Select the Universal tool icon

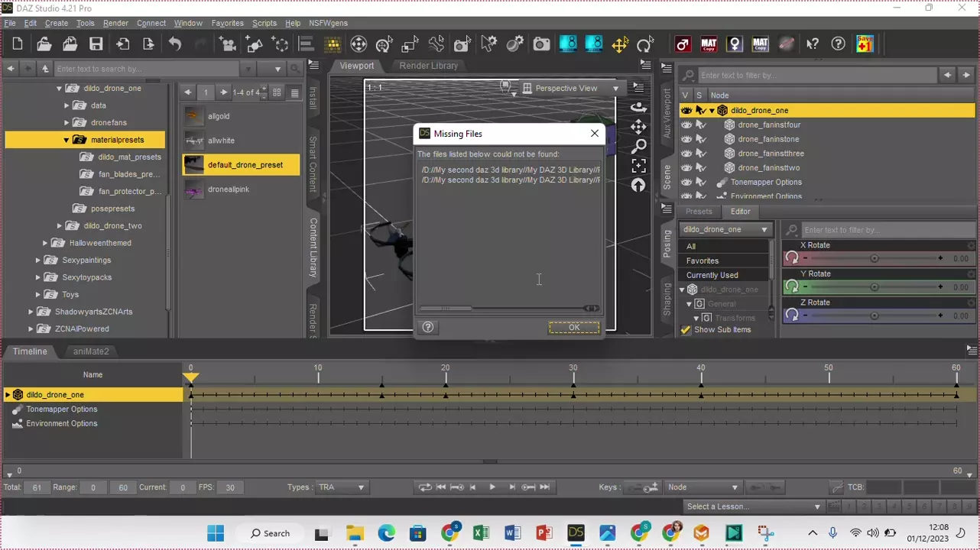point(359,44)
